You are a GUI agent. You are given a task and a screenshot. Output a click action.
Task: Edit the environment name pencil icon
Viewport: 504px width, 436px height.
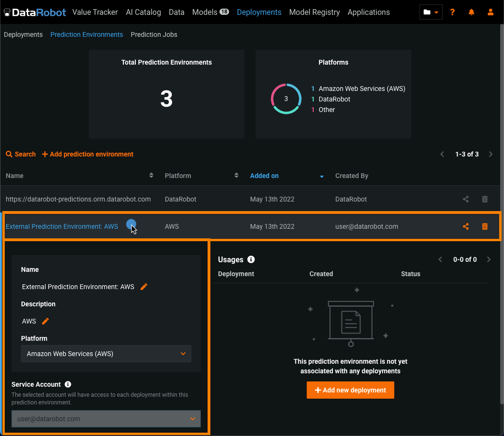[144, 287]
